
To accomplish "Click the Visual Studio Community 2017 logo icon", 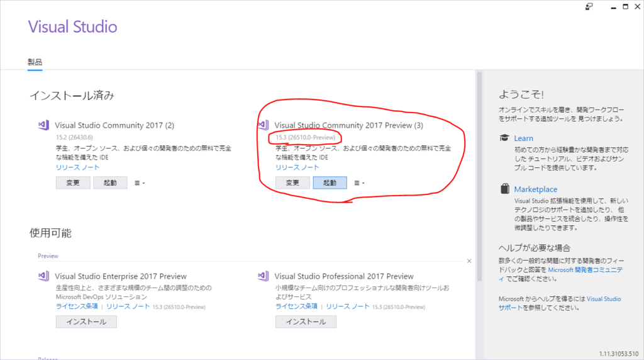I will [43, 125].
